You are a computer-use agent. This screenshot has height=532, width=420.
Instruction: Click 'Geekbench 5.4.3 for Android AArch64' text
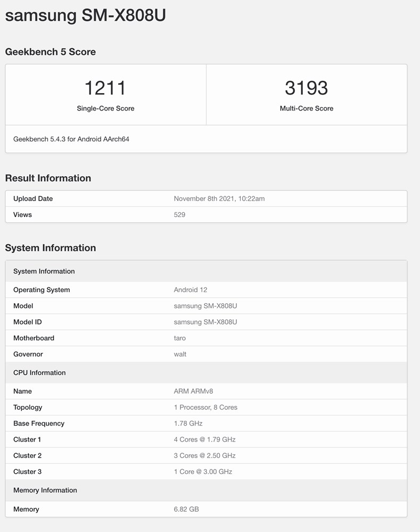click(x=71, y=139)
